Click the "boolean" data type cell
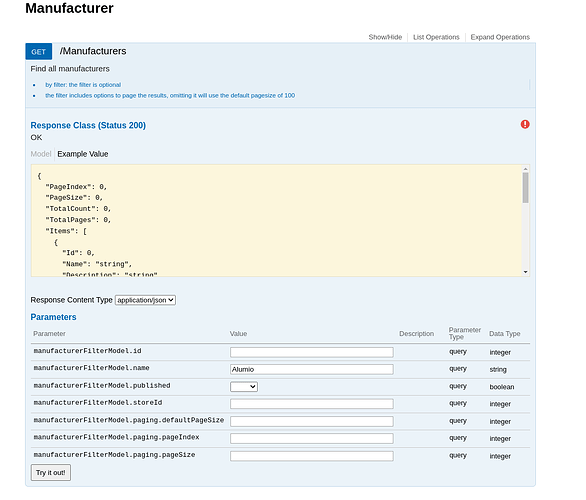The image size is (586, 500). [502, 387]
